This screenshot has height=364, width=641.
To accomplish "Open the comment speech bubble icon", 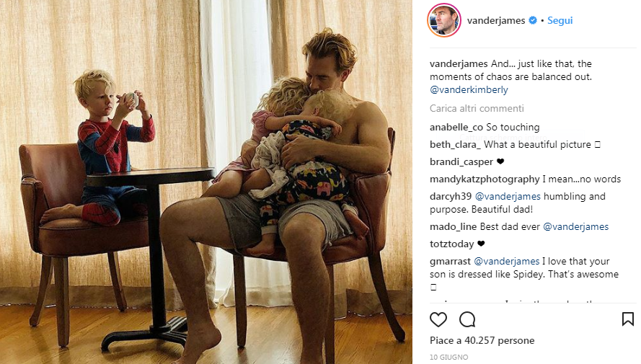I will [x=467, y=319].
